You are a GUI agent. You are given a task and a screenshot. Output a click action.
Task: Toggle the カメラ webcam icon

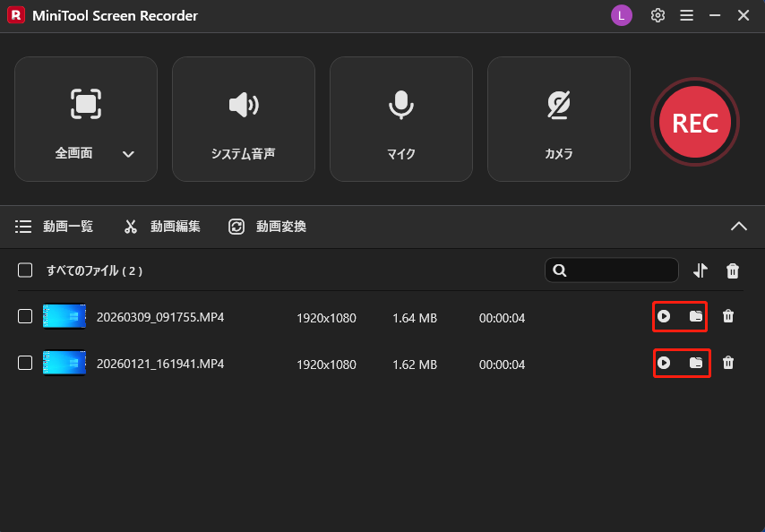(558, 105)
